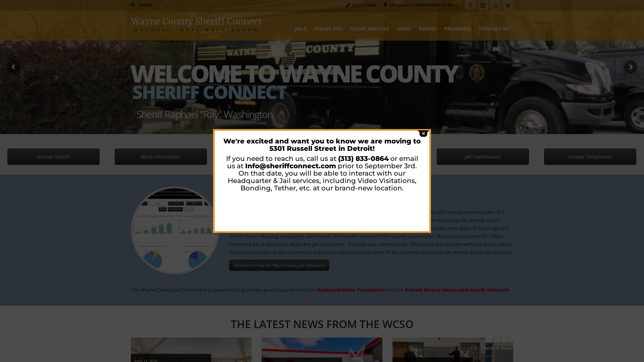
Task: Click next carousel arrow button
Action: tap(630, 67)
